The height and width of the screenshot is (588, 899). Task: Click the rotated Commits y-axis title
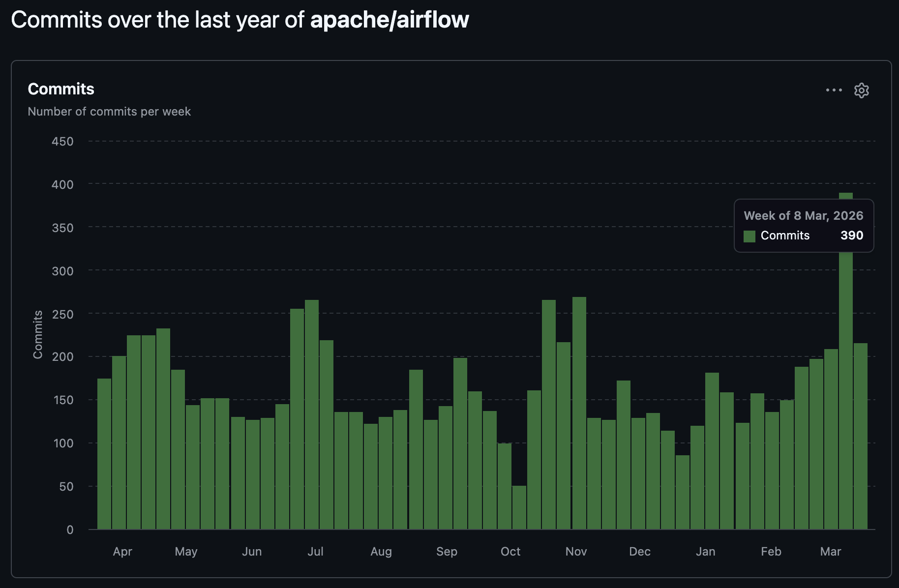click(38, 334)
